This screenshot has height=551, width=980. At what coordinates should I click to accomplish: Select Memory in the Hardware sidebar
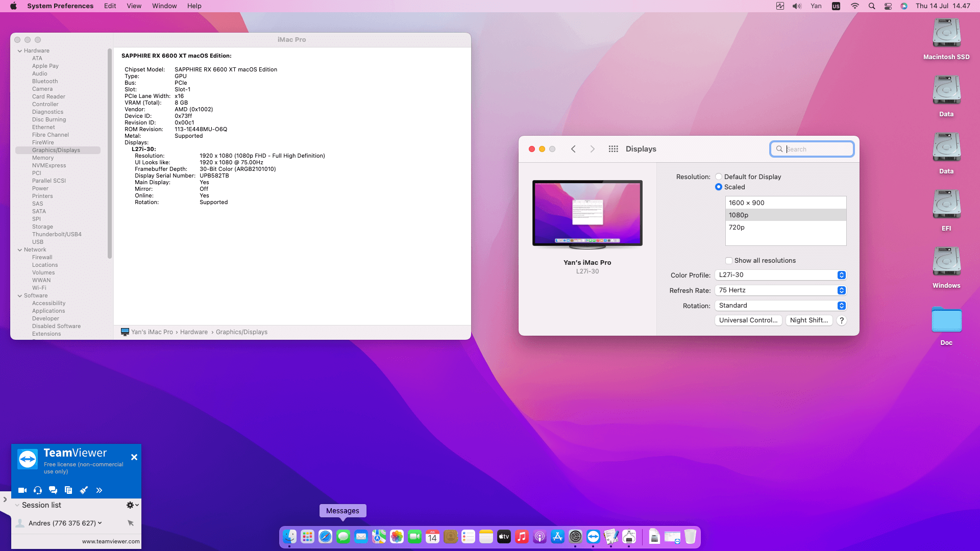click(x=43, y=158)
